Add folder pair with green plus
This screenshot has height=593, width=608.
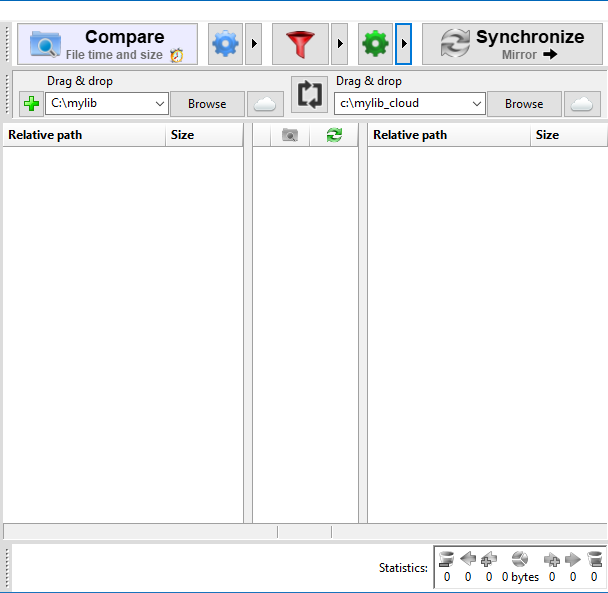(x=31, y=104)
